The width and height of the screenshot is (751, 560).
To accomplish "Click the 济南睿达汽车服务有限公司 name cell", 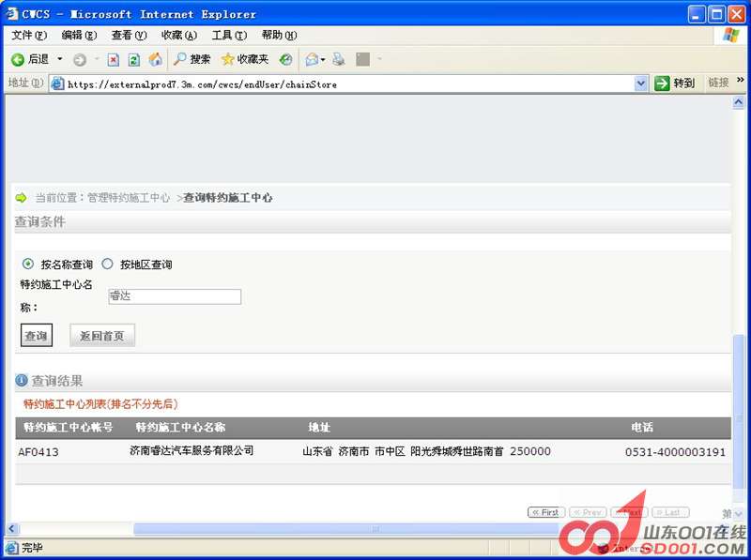I will click(192, 450).
